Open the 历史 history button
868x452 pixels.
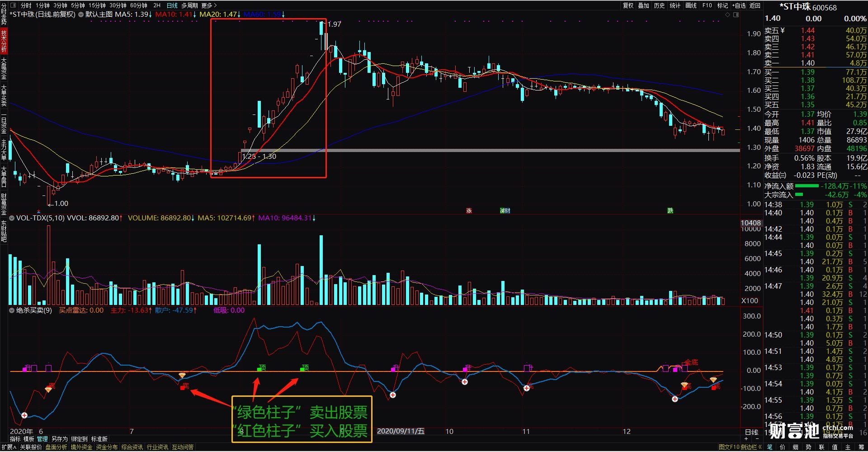(659, 5)
